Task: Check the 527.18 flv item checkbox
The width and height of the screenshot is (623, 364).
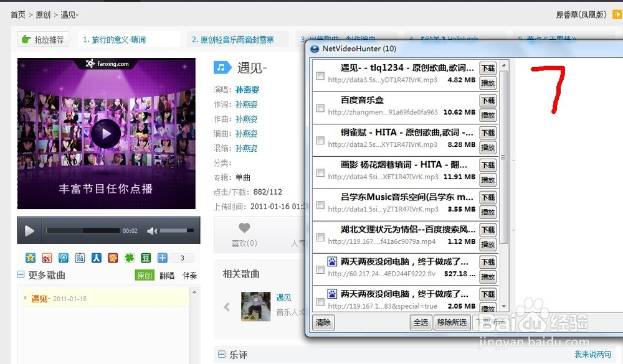Action: (x=320, y=270)
